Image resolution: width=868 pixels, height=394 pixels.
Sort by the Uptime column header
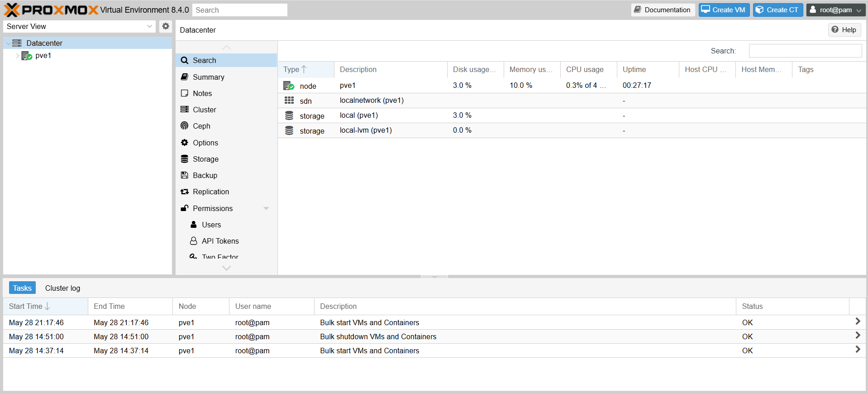(648, 69)
